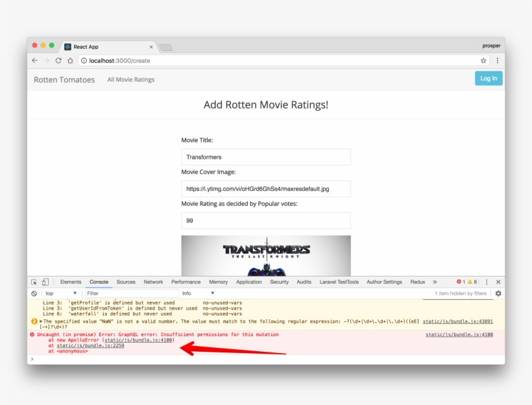Switch to the Sources tab
Screen dimensions: 532x405
click(x=126, y=282)
